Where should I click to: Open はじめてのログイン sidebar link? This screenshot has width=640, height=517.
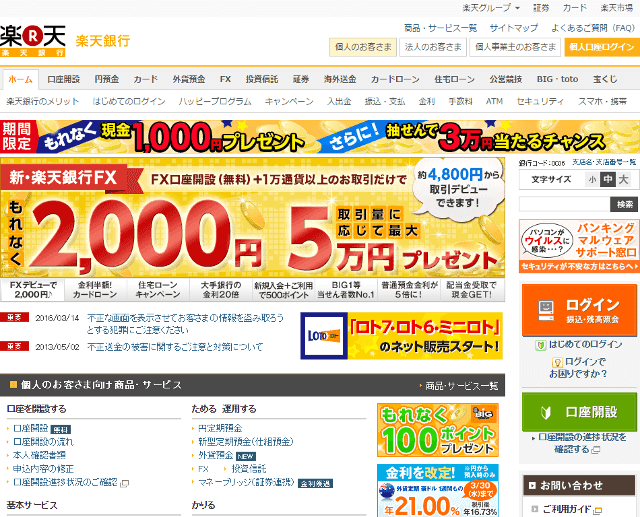(x=585, y=345)
